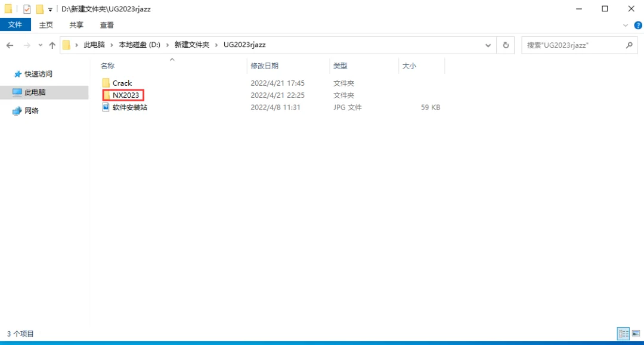Open the recent locations dropdown
This screenshot has width=644, height=345.
click(x=41, y=45)
